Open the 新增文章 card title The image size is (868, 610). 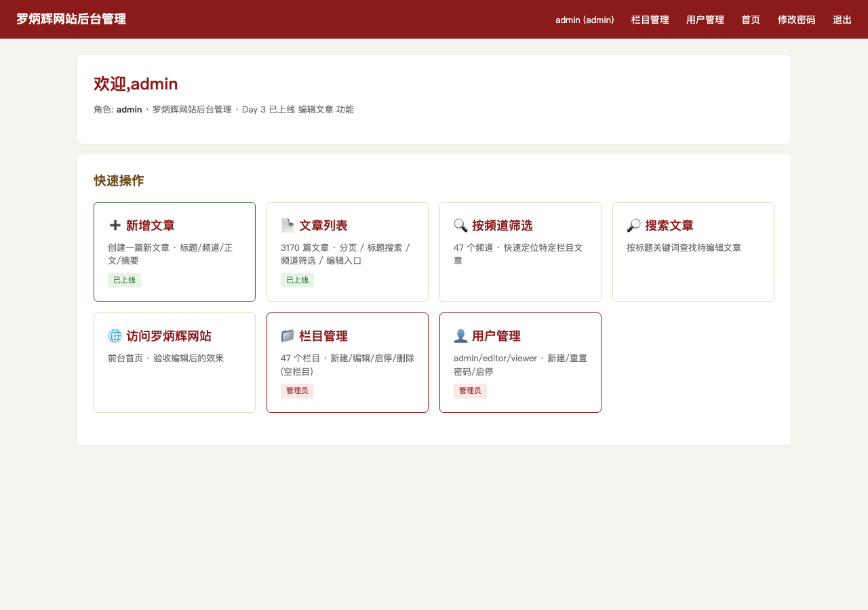[151, 226]
